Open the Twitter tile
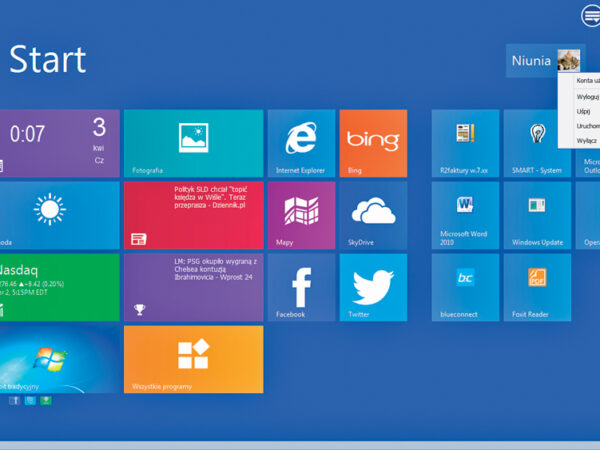This screenshot has width=600, height=450. click(x=373, y=287)
